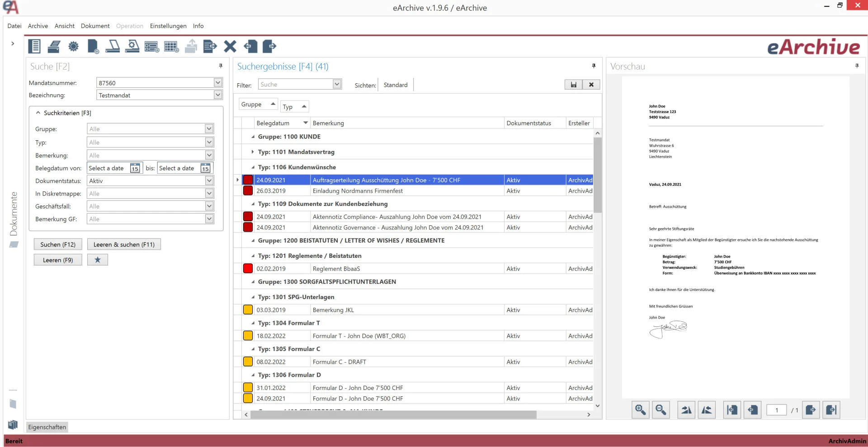
Task: Rotate preview page left
Action: pos(707,410)
